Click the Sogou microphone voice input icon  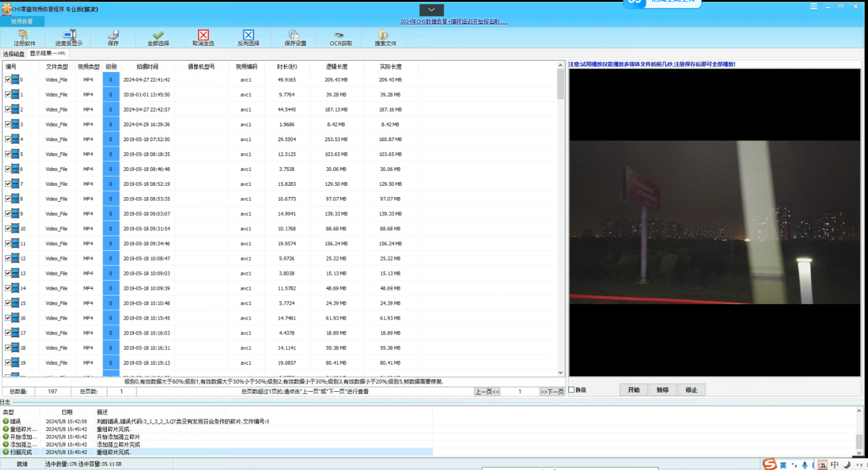[x=805, y=465]
